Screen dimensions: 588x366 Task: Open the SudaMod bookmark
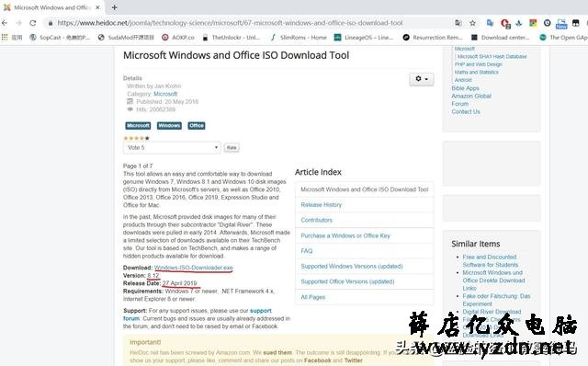pyautogui.click(x=126, y=37)
